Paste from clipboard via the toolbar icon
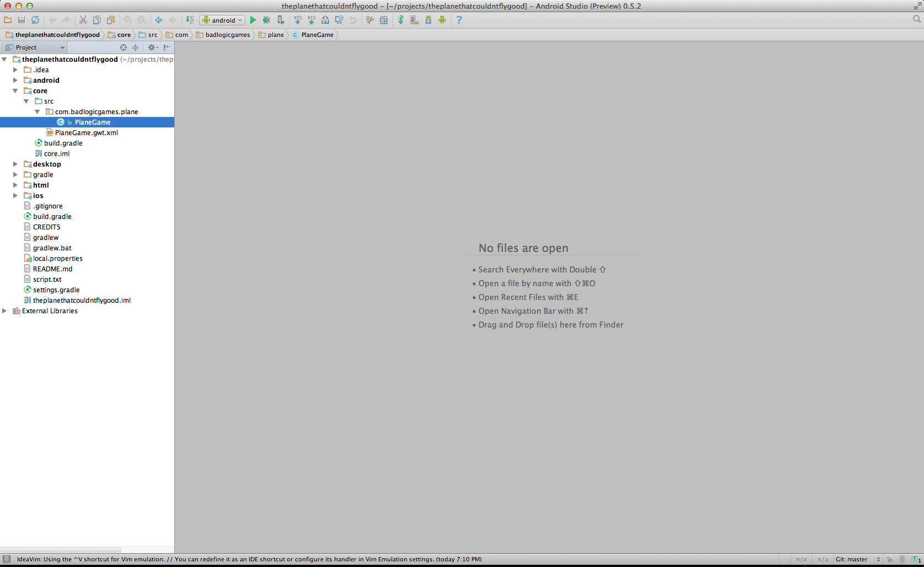The image size is (924, 567). point(111,20)
